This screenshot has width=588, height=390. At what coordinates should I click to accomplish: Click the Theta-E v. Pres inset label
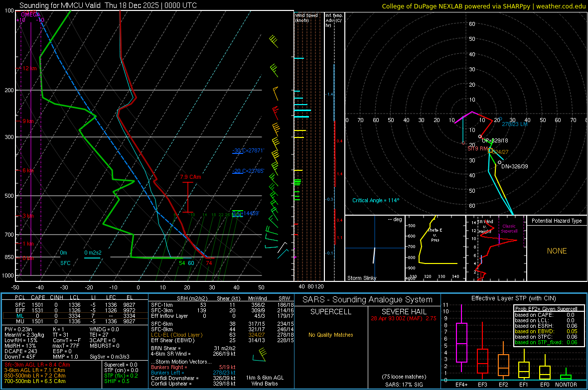[x=435, y=235]
